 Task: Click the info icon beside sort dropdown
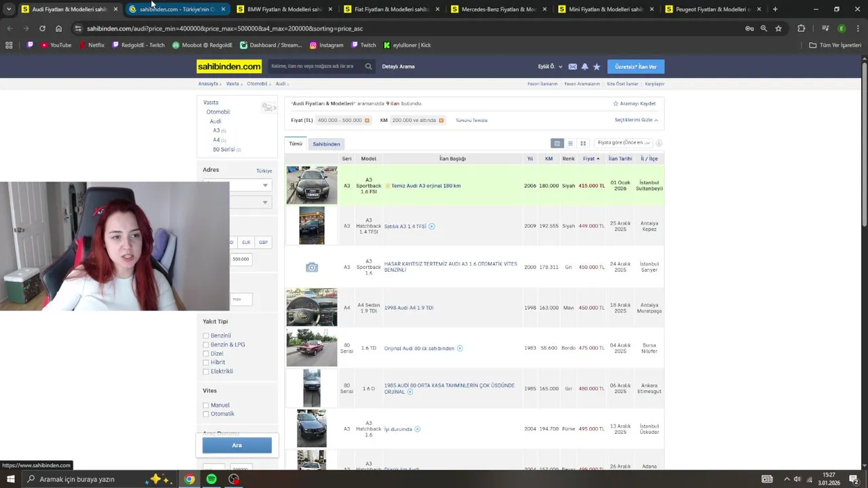pyautogui.click(x=658, y=143)
